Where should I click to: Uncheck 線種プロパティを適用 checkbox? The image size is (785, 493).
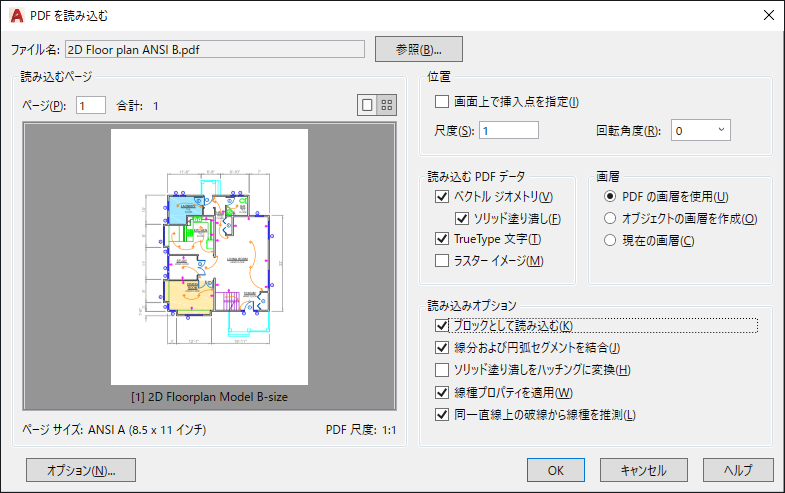coord(442,392)
